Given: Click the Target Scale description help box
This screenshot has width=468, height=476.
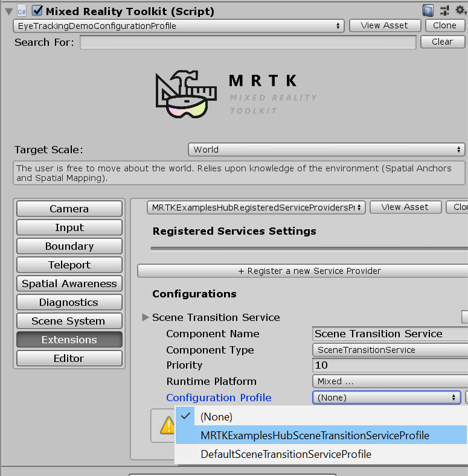Looking at the screenshot, I should 239,173.
